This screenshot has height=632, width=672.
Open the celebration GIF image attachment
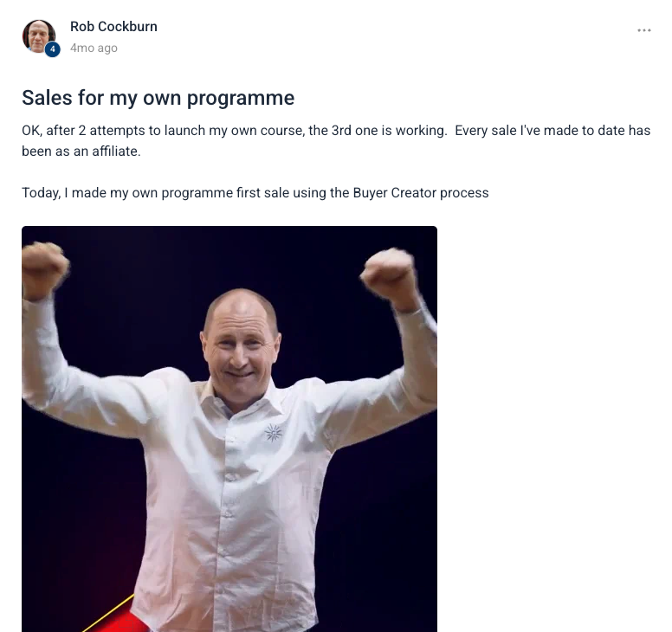pyautogui.click(x=229, y=429)
